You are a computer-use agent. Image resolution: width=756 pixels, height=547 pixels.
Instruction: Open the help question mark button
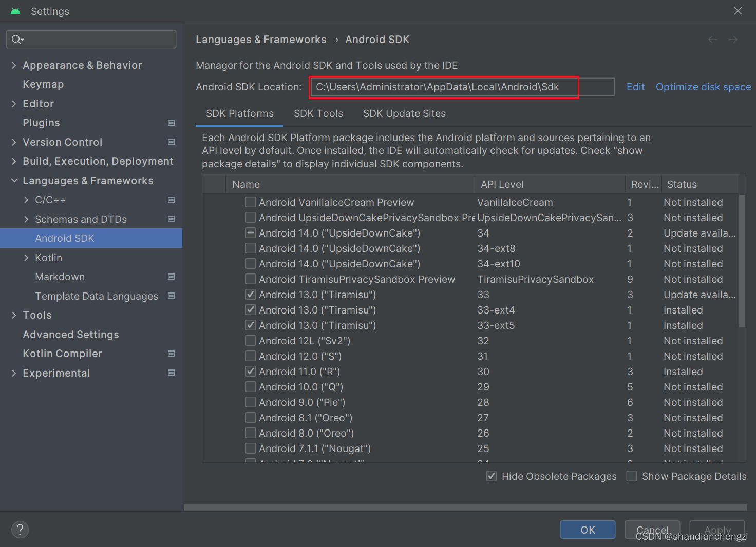click(20, 530)
